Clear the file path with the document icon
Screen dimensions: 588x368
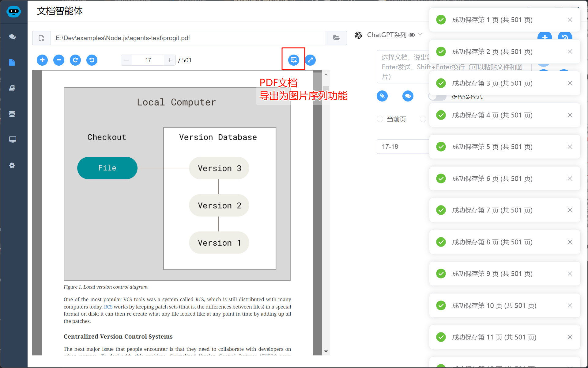41,38
